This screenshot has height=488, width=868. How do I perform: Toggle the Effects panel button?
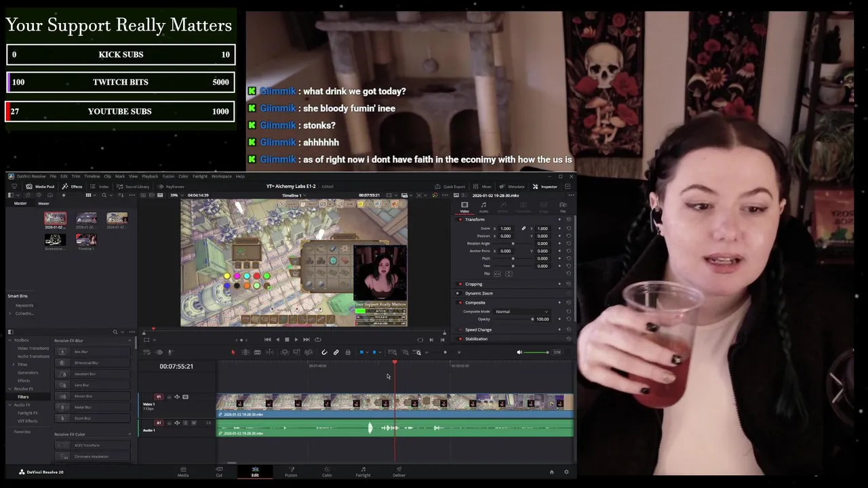[x=73, y=186]
